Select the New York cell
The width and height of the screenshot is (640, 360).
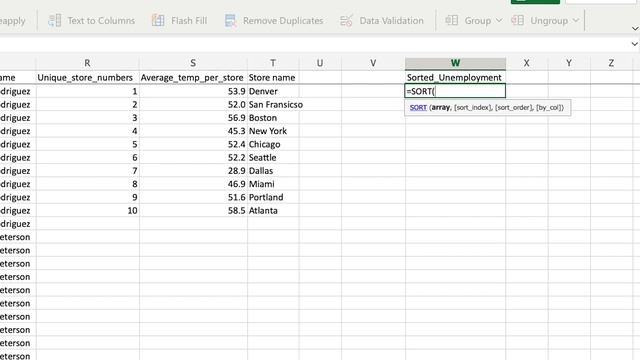click(273, 131)
